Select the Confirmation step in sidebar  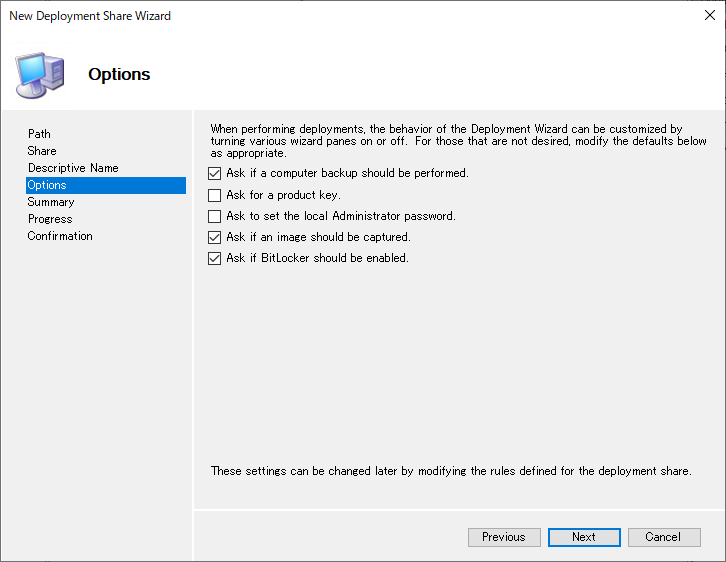tap(60, 236)
